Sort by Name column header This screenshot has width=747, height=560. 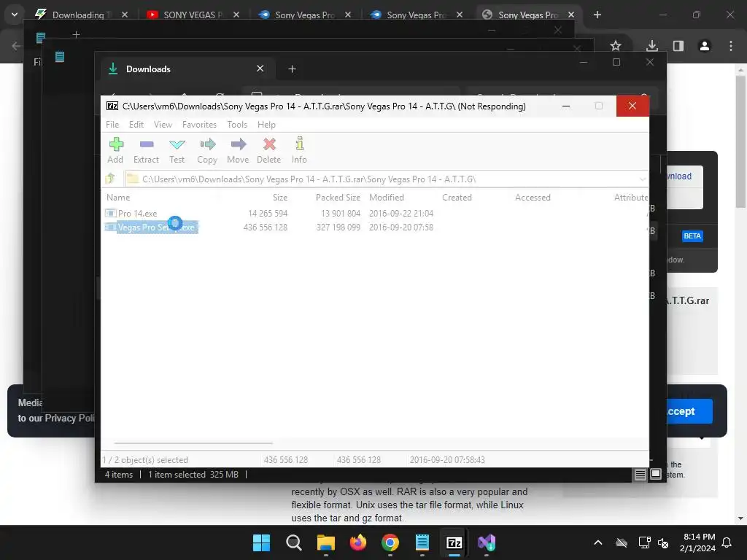118,197
